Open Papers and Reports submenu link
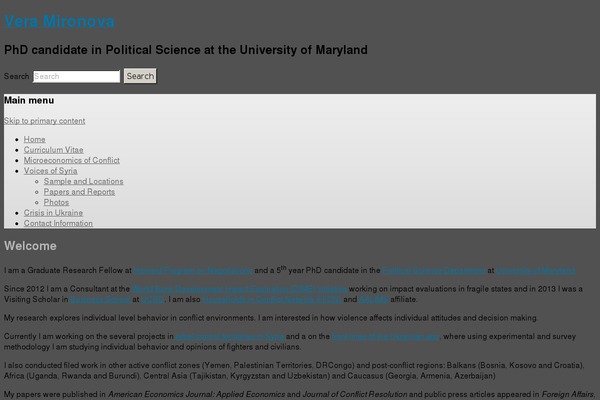Image resolution: width=600 pixels, height=400 pixels. point(79,192)
